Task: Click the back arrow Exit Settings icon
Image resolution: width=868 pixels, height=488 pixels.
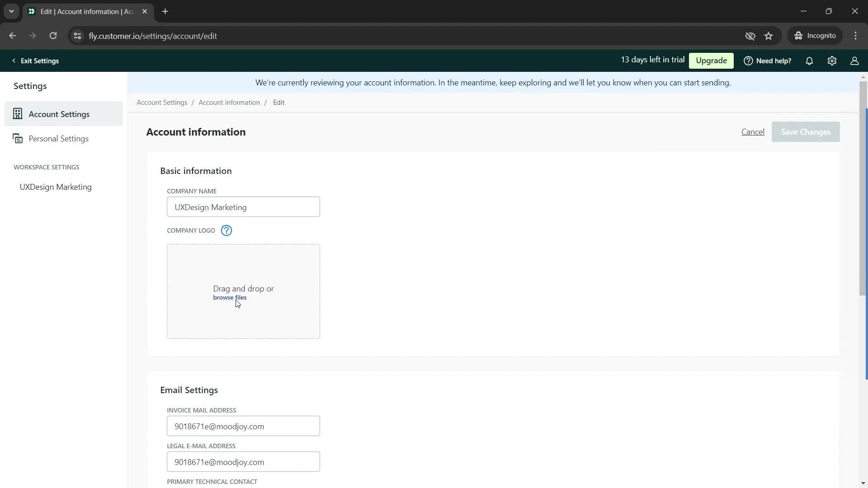Action: click(x=13, y=61)
